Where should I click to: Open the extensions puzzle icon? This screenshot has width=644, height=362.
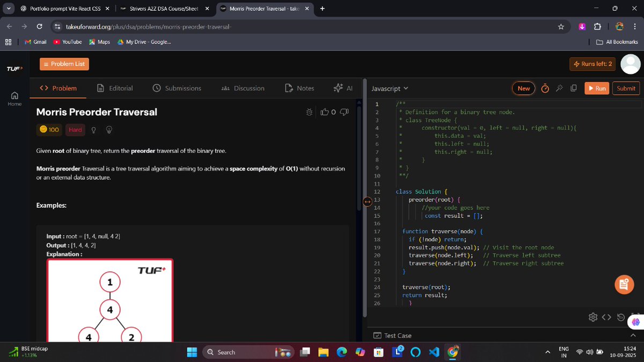click(x=597, y=26)
